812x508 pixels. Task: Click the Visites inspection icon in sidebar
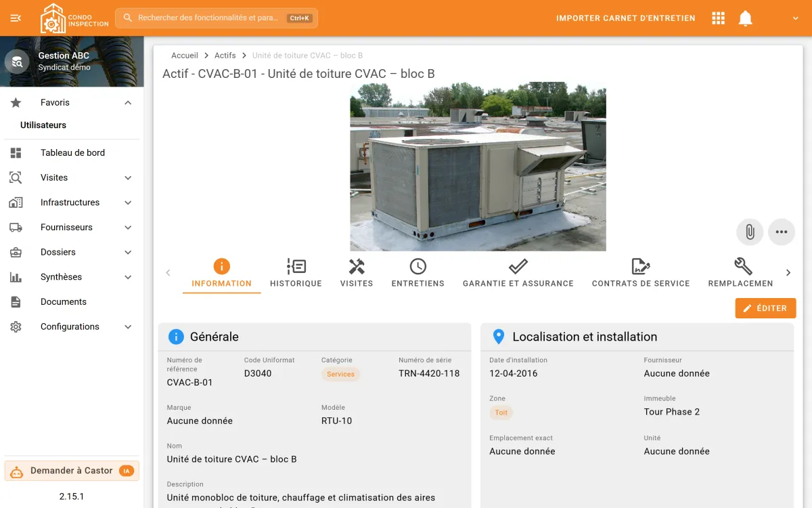tap(16, 177)
